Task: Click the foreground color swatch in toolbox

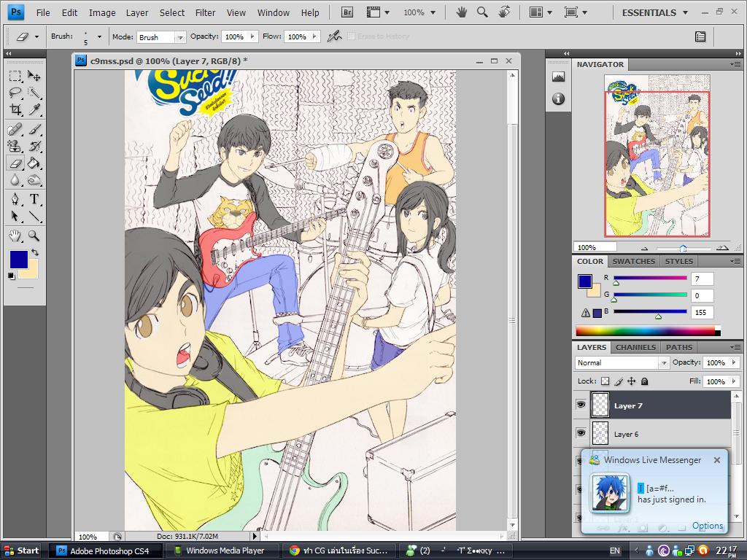Action: (x=18, y=259)
